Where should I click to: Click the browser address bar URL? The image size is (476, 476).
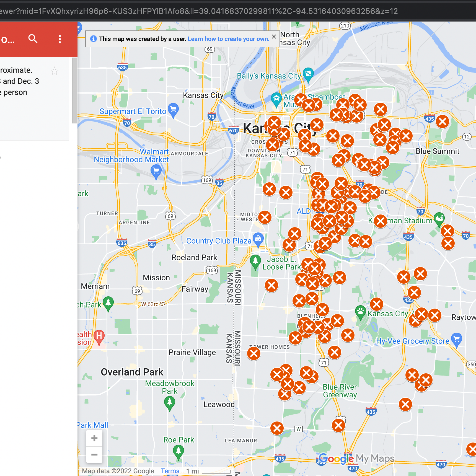pyautogui.click(x=199, y=11)
